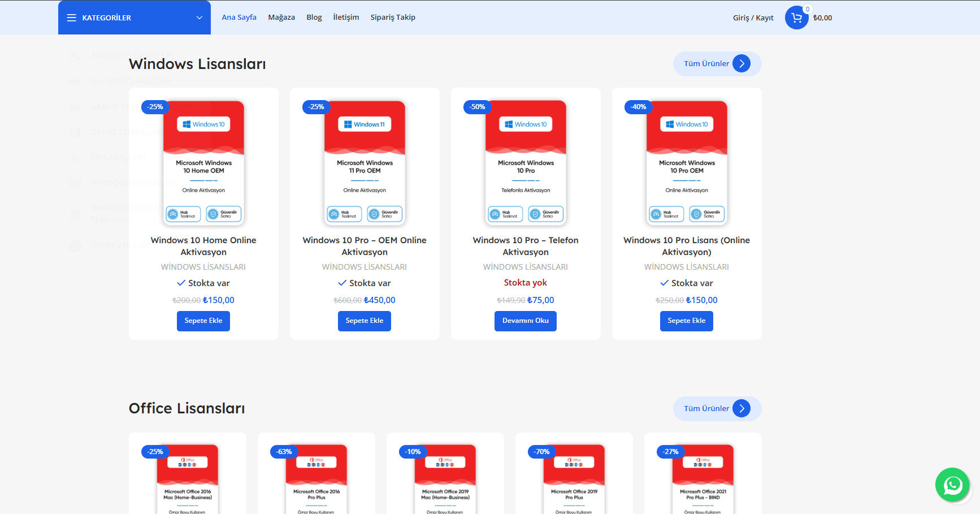Click -40% discount badge on Windows card
The image size is (980, 514).
[639, 107]
